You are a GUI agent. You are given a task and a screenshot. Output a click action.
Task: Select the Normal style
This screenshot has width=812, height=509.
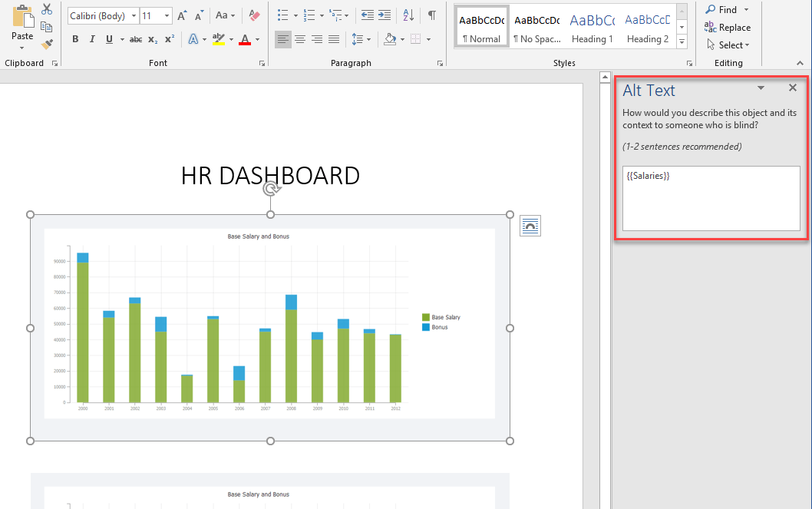pos(482,27)
